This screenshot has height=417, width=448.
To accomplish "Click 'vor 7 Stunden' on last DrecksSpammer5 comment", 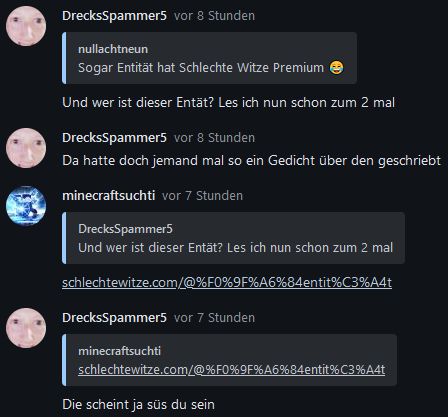I will (x=214, y=318).
